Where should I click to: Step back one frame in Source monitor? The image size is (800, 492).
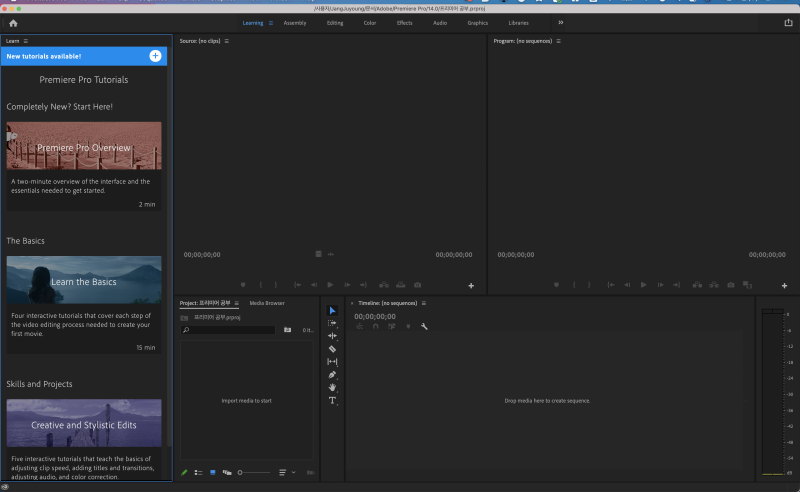click(x=314, y=285)
